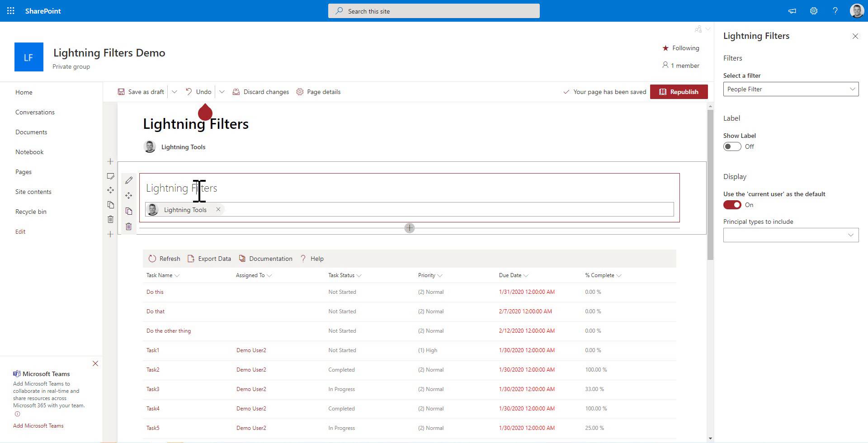Open the help question mark icon
The height and width of the screenshot is (443, 868).
click(835, 11)
